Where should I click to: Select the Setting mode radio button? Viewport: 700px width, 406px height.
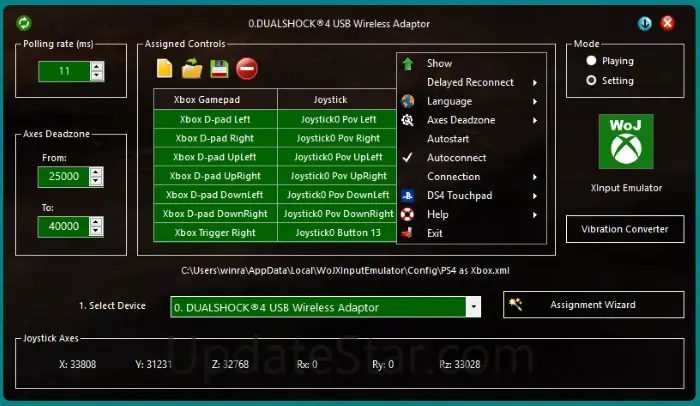pyautogui.click(x=591, y=80)
